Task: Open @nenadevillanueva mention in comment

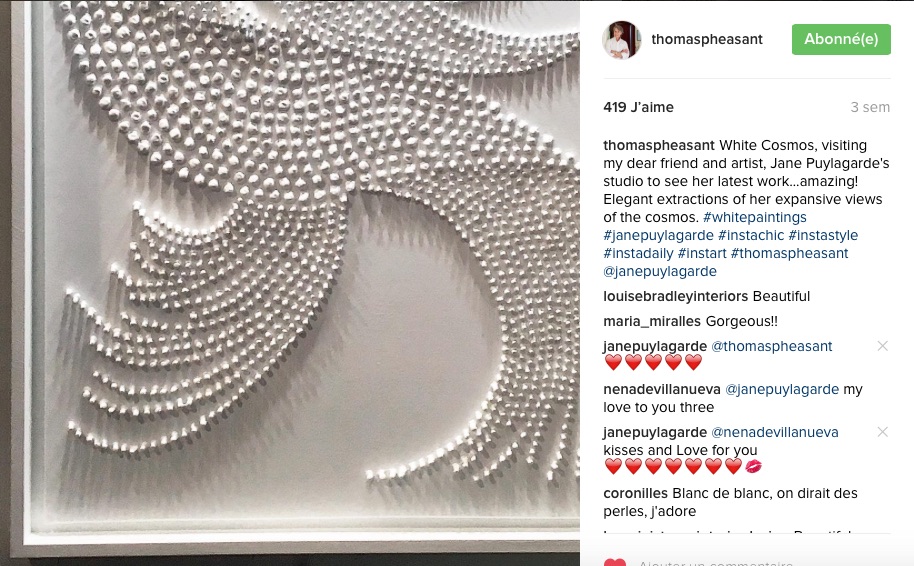Action: tap(775, 433)
